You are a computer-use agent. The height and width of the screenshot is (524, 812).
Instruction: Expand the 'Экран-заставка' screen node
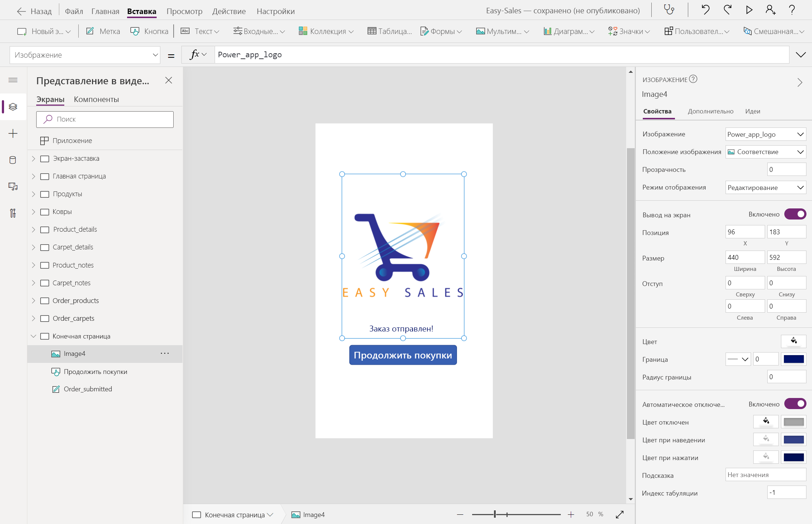[34, 159]
